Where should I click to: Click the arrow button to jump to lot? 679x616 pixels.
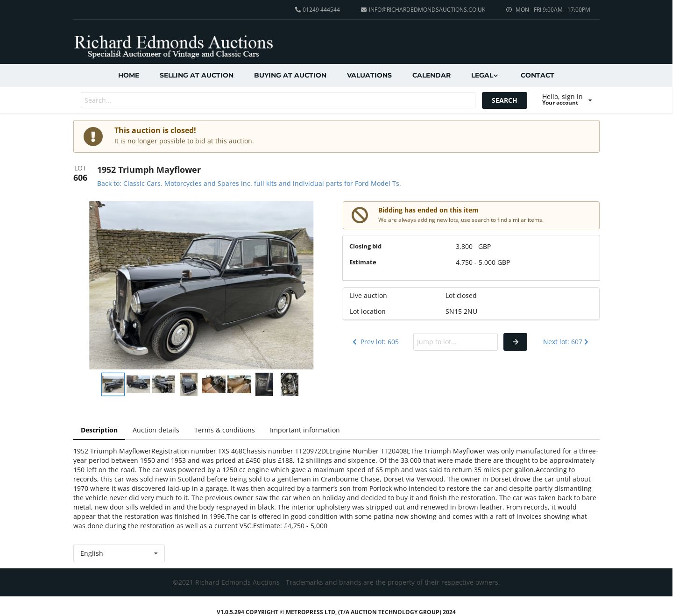pos(515,342)
